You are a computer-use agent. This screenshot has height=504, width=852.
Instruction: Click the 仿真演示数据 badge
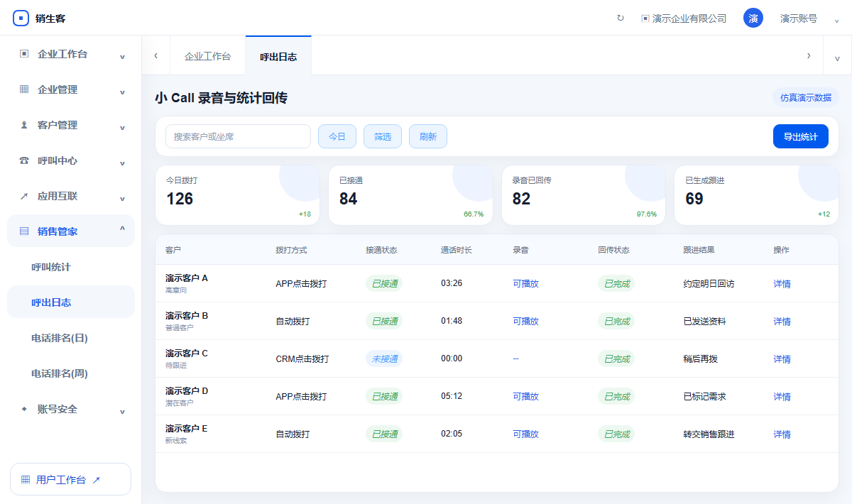[x=806, y=98]
